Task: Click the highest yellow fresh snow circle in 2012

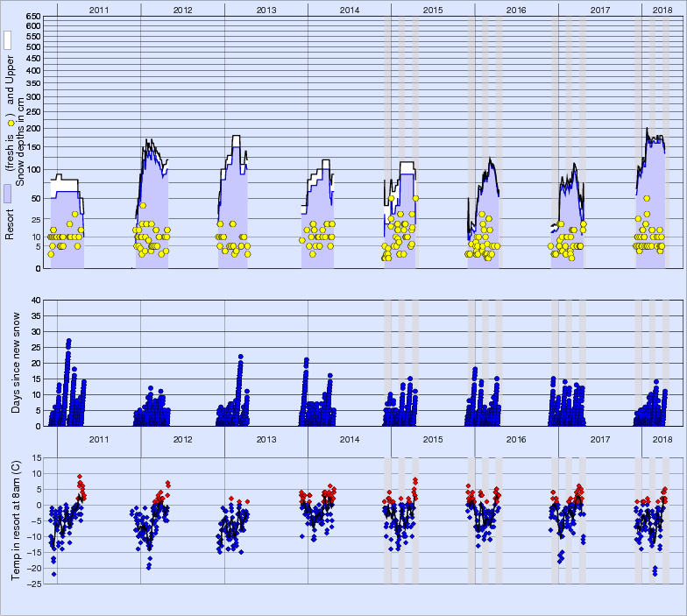Action: click(x=143, y=205)
